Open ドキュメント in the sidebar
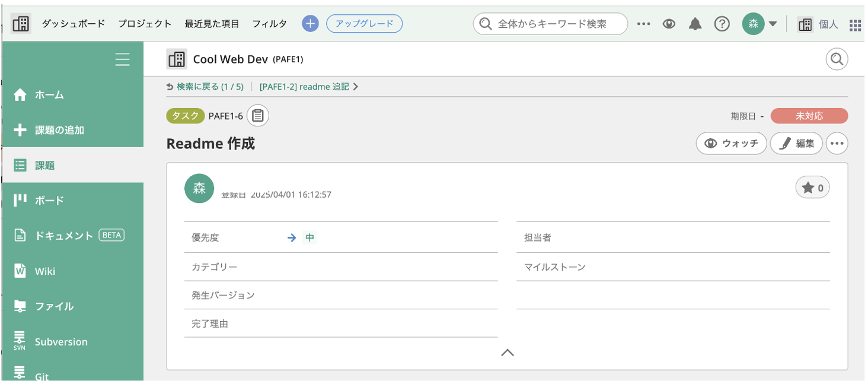868x387 pixels. pyautogui.click(x=72, y=236)
